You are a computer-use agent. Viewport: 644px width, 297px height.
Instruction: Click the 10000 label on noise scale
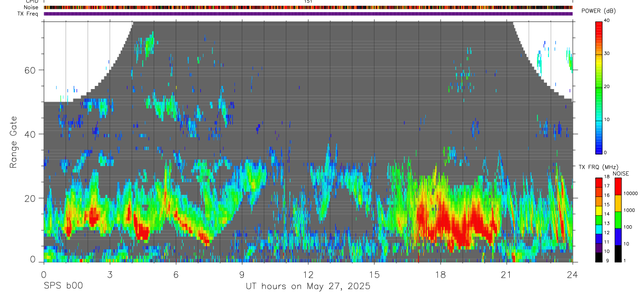[631, 194]
